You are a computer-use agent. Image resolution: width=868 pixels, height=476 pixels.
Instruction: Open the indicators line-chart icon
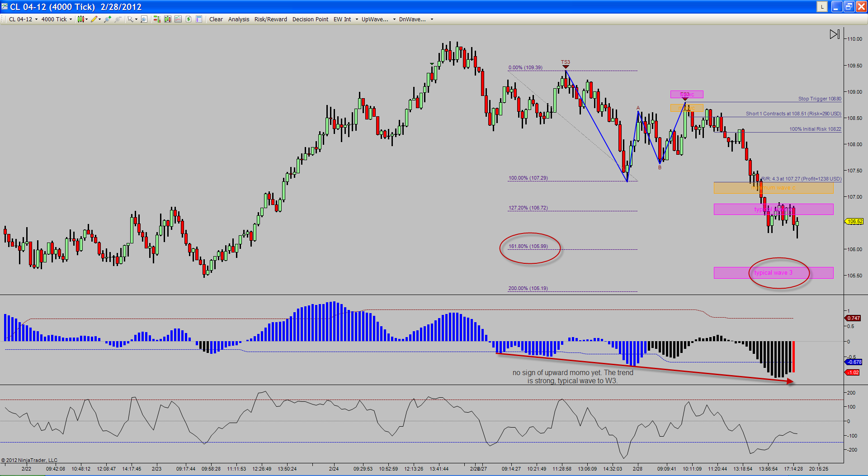[178, 19]
